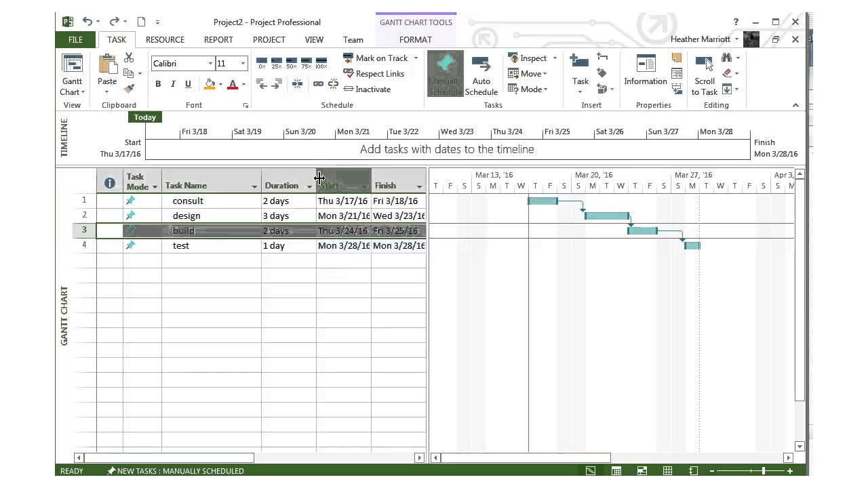This screenshot has width=868, height=488.
Task: Link the selected tasks
Action: 318,84
